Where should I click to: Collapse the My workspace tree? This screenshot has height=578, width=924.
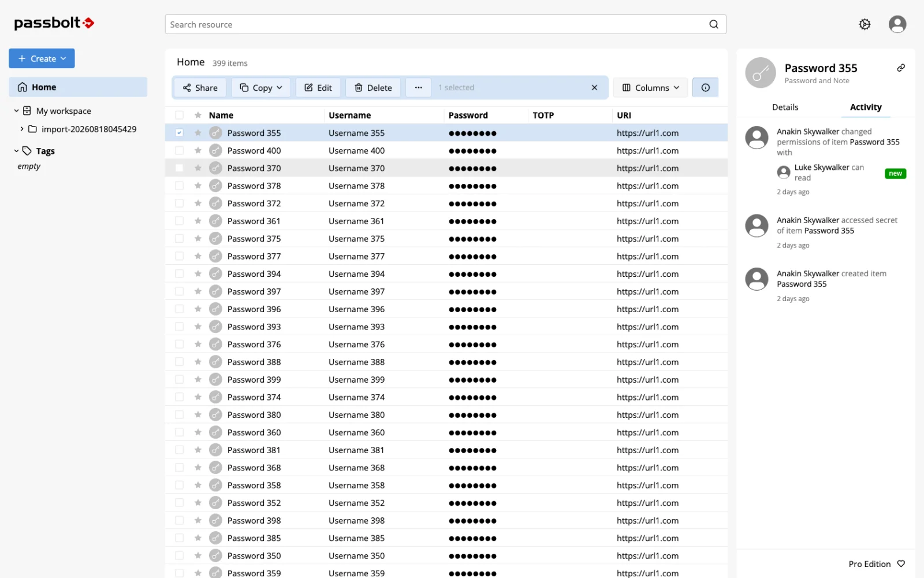pyautogui.click(x=16, y=111)
